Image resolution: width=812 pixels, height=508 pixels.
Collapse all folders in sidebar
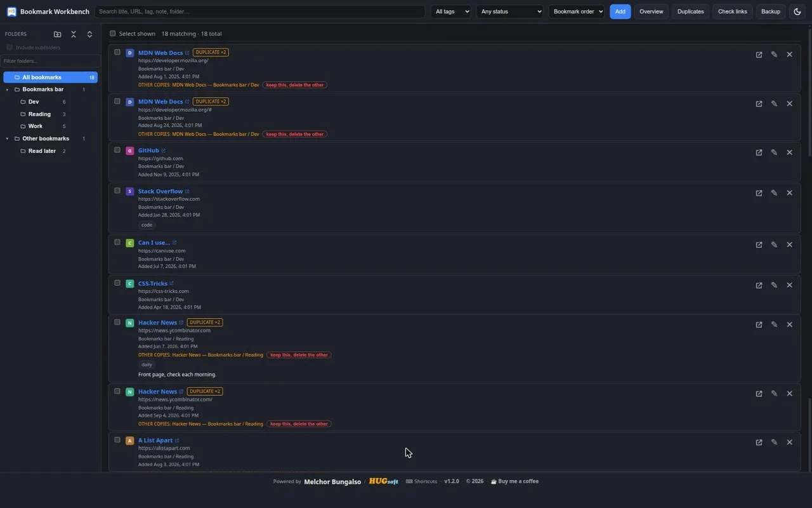pyautogui.click(x=74, y=34)
